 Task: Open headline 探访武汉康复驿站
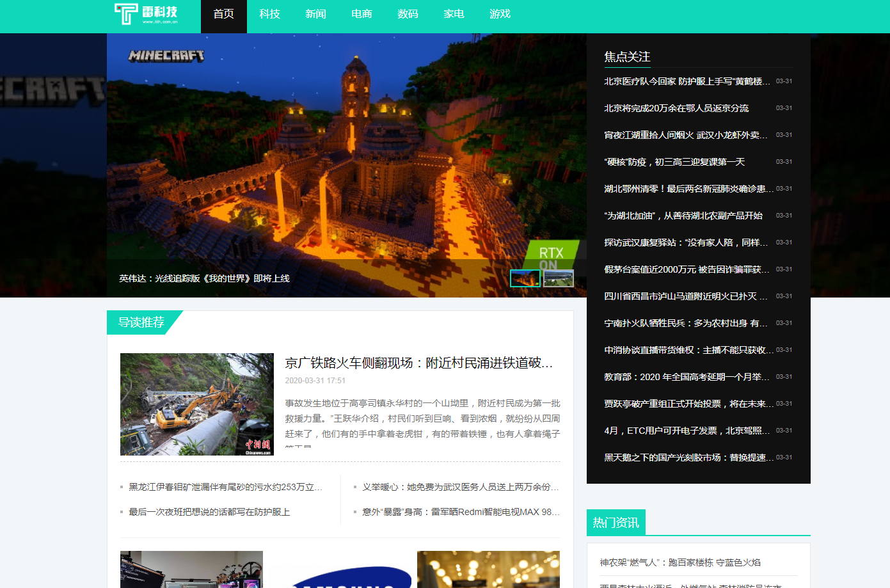tap(686, 242)
